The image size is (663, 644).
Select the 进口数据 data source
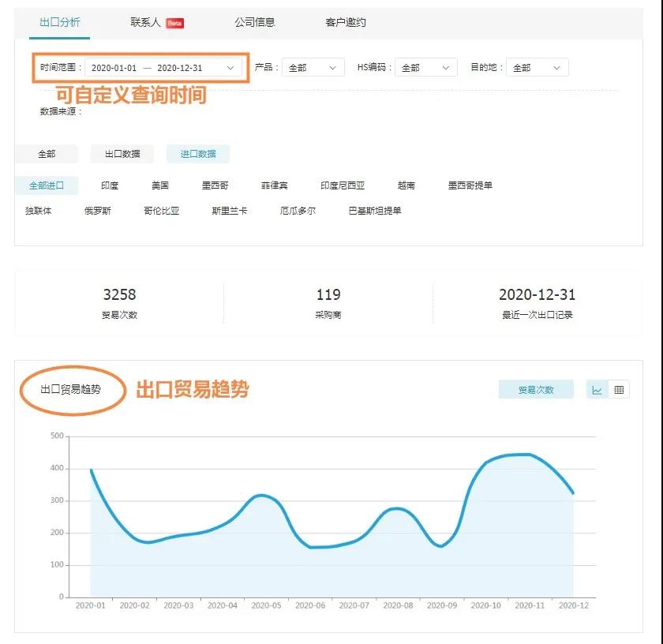coord(197,154)
